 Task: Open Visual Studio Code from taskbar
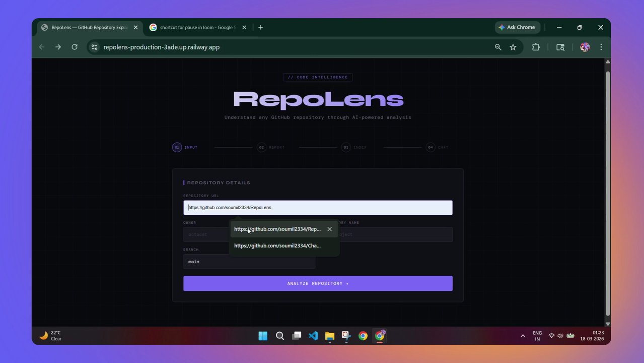(313, 336)
